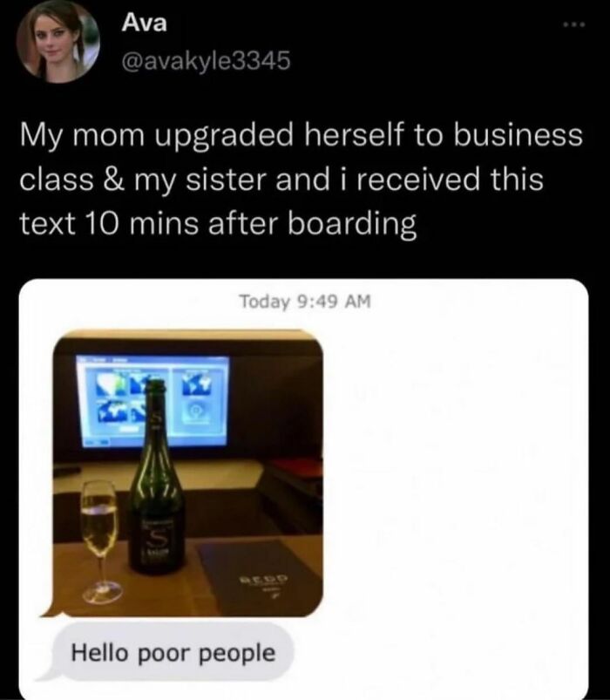Click the dark menu booklet on table

(260, 576)
